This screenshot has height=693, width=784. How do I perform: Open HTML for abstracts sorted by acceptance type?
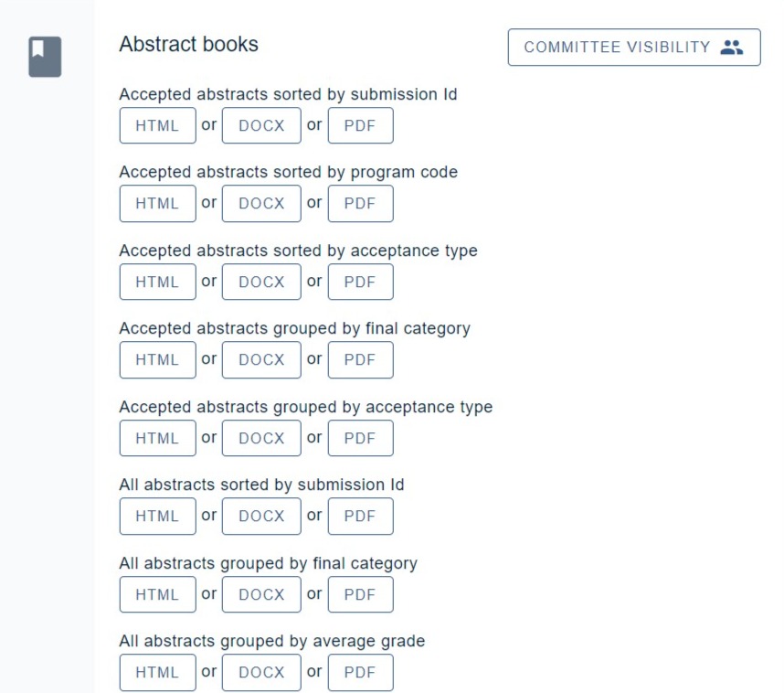157,283
